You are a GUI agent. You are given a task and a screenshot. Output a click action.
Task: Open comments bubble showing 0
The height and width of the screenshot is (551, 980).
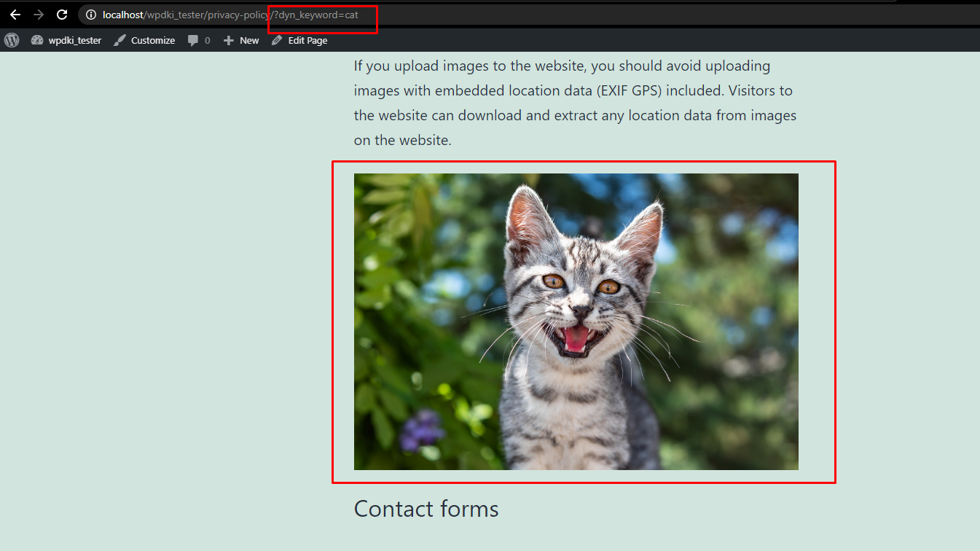(198, 40)
